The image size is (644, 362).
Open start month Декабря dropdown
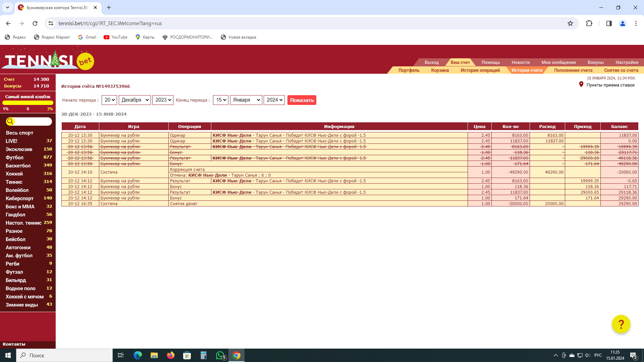click(x=135, y=100)
